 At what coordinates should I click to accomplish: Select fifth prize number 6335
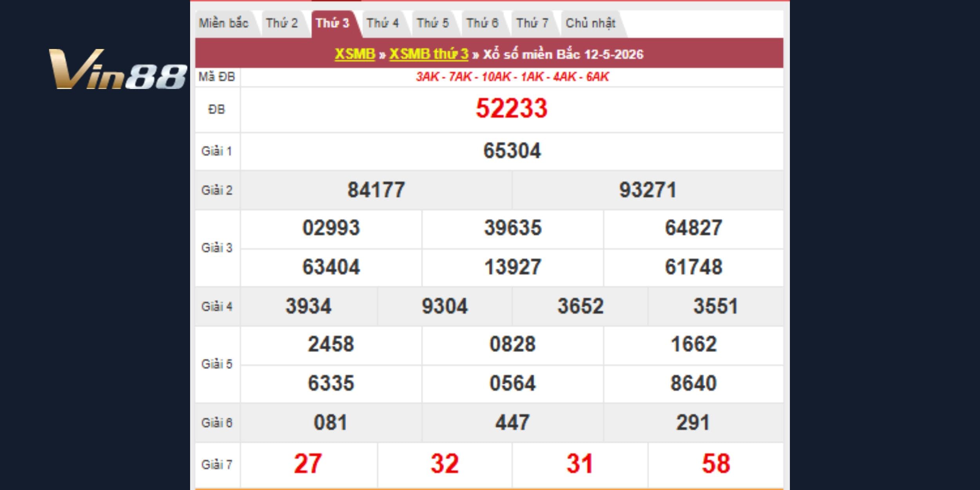(331, 383)
